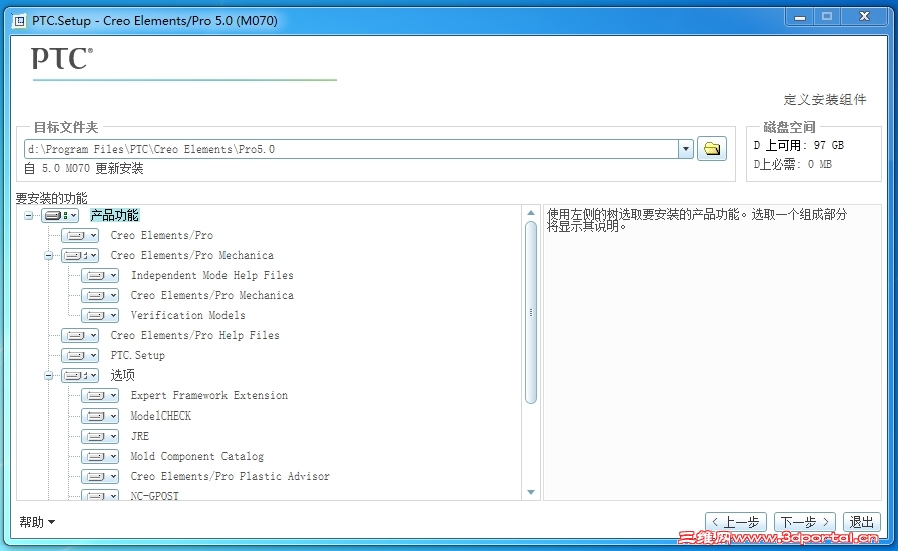
Task: Open install dropdown for PTC.Setup
Action: pyautogui.click(x=80, y=356)
